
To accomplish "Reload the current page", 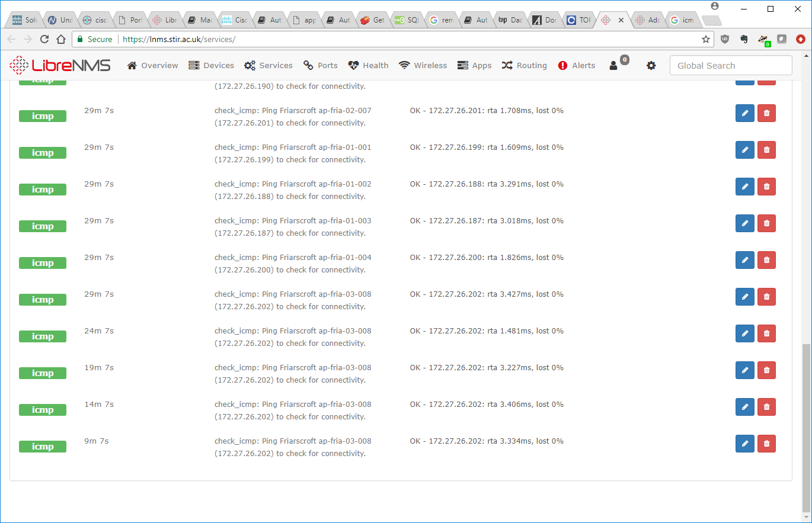I will tap(44, 38).
